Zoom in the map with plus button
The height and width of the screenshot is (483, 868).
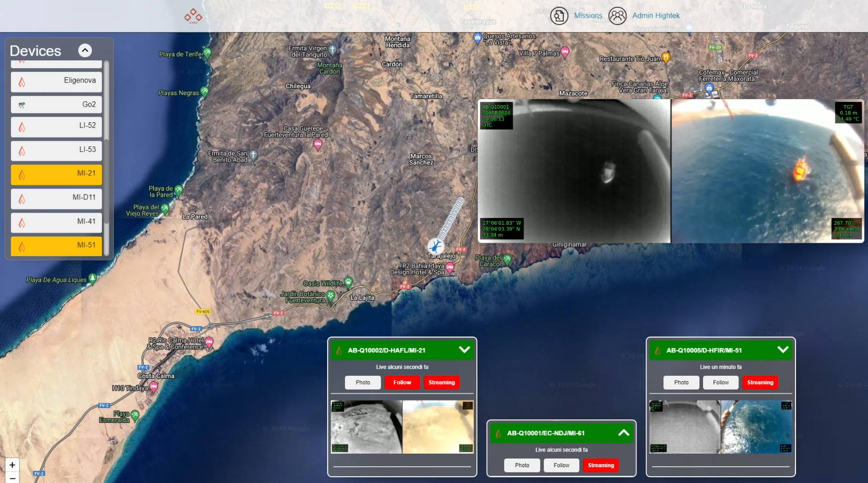pyautogui.click(x=13, y=465)
